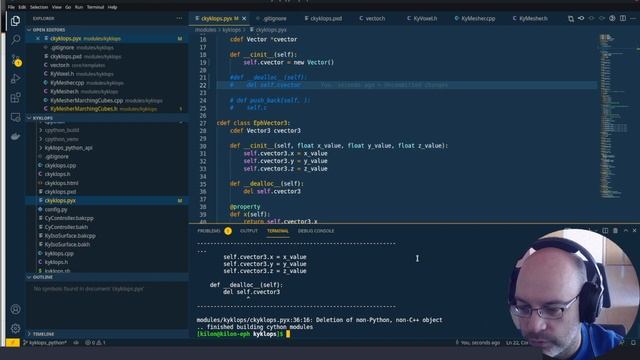Open the View menu
This screenshot has width=640, height=360.
[56, 7]
